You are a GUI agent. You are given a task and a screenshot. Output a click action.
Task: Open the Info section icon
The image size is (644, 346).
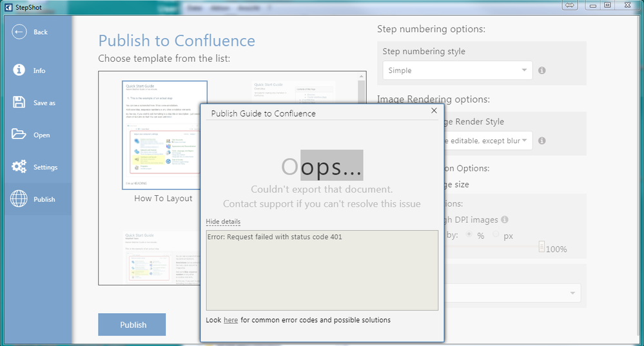coord(19,70)
